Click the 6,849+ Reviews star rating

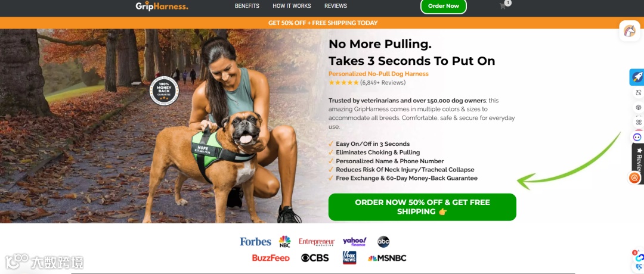click(x=367, y=82)
